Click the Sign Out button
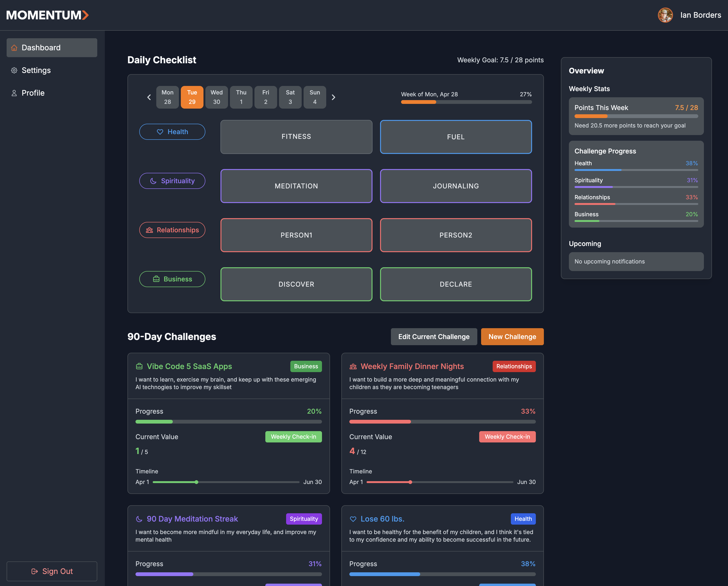 [x=52, y=571]
